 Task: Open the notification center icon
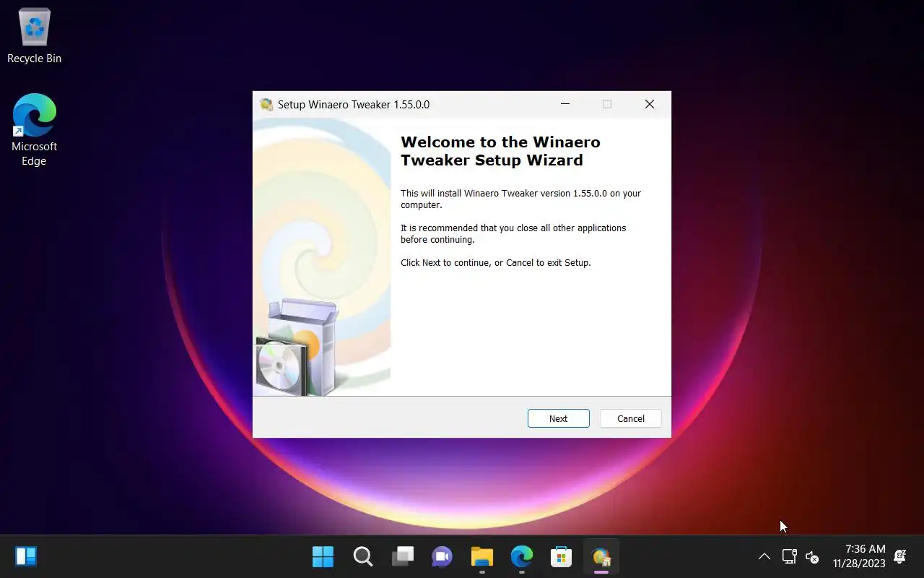click(x=900, y=556)
